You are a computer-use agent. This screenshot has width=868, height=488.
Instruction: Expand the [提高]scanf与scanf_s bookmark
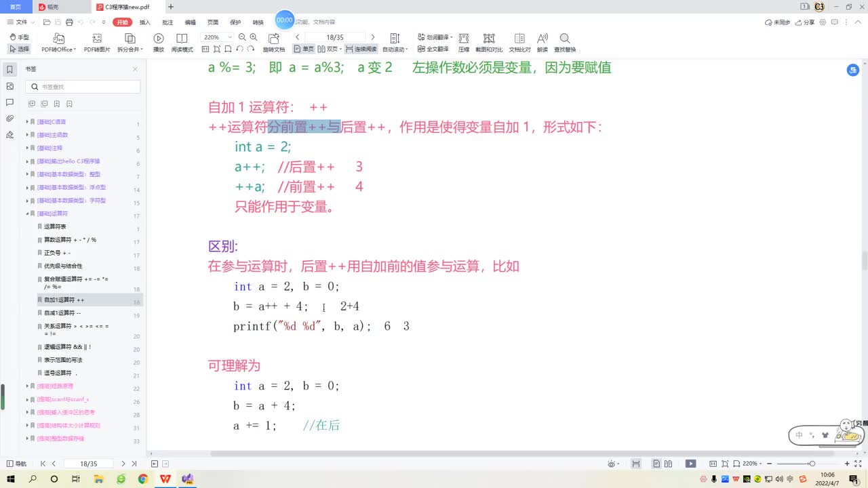(x=27, y=399)
